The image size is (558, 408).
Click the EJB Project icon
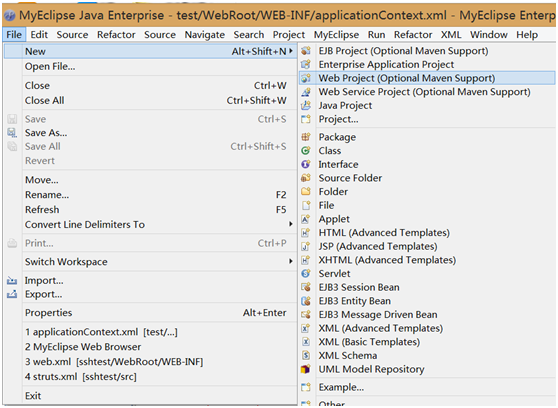coord(306,51)
